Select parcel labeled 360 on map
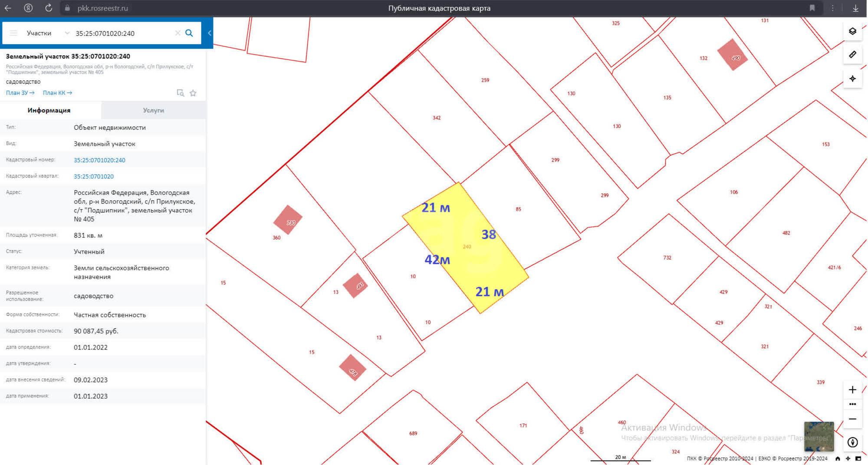The width and height of the screenshot is (868, 465). (276, 238)
